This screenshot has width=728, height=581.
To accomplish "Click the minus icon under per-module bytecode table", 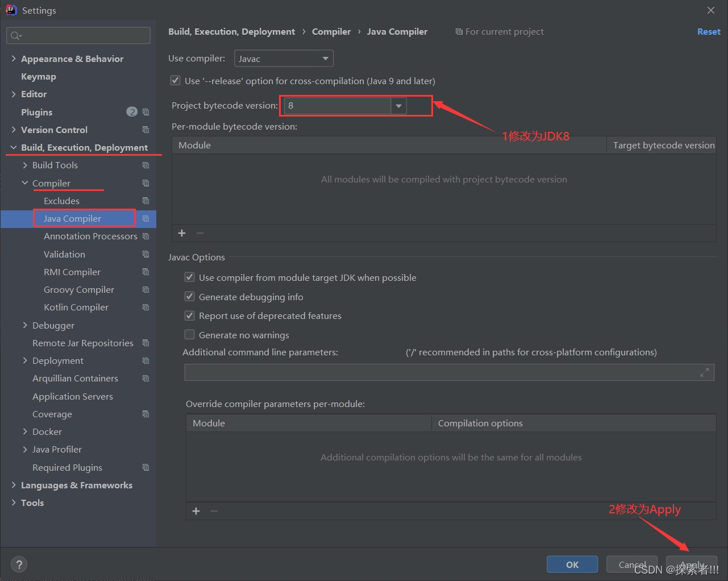I will pos(200,233).
